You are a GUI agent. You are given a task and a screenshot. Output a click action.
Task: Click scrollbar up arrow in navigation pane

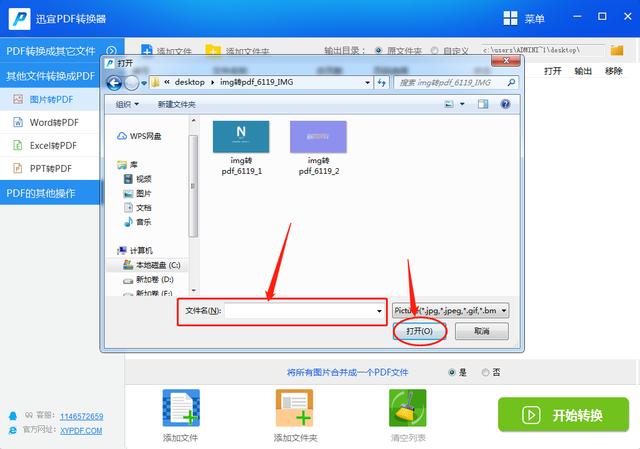193,120
